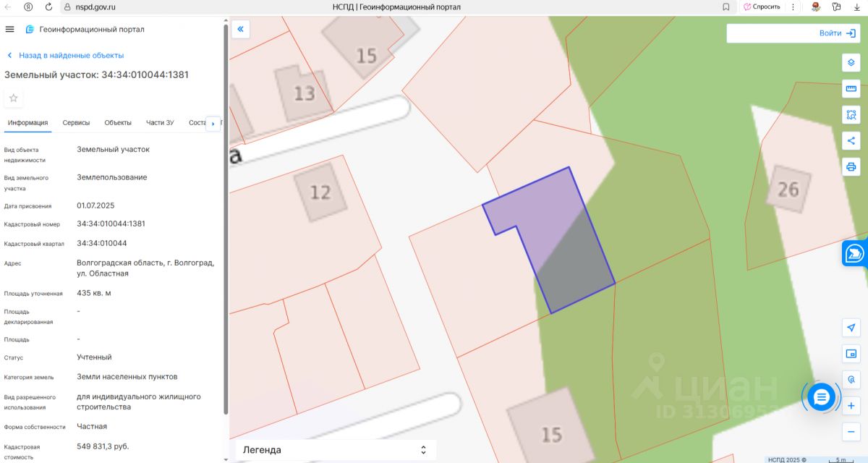The image size is (868, 463).
Task: Reload the page in the browser
Action: pos(48,7)
